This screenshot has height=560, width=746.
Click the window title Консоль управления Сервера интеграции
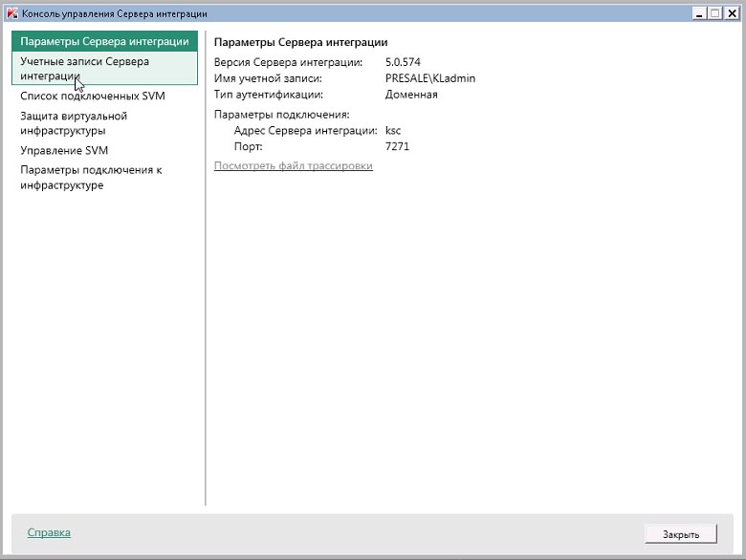115,13
